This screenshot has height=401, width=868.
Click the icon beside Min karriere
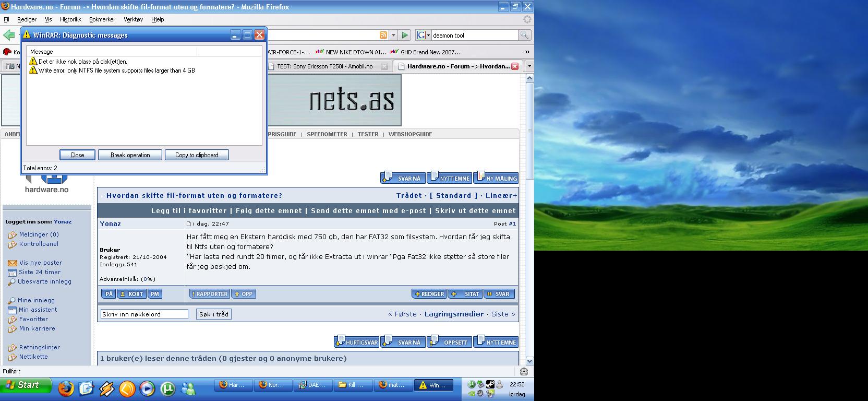tap(13, 329)
